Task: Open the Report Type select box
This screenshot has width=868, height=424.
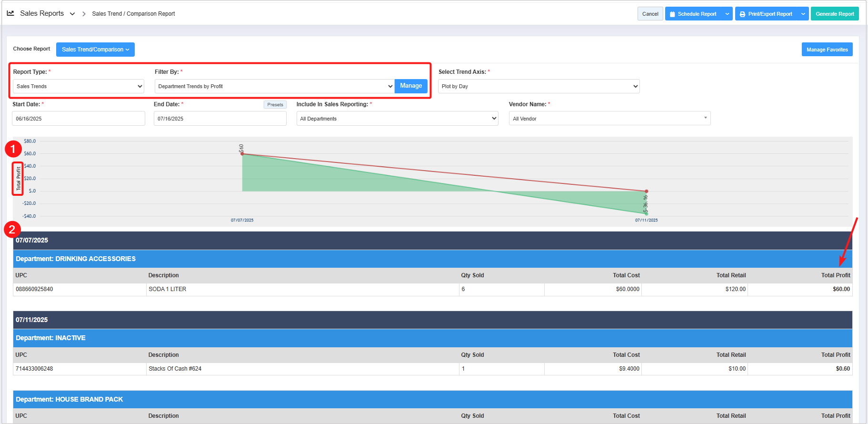Action: tap(79, 86)
